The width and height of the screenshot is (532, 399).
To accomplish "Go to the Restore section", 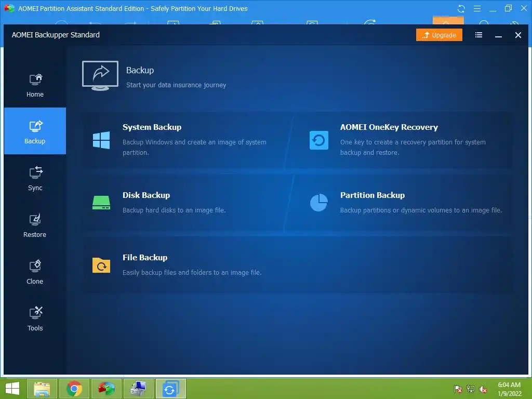I will pos(35,224).
